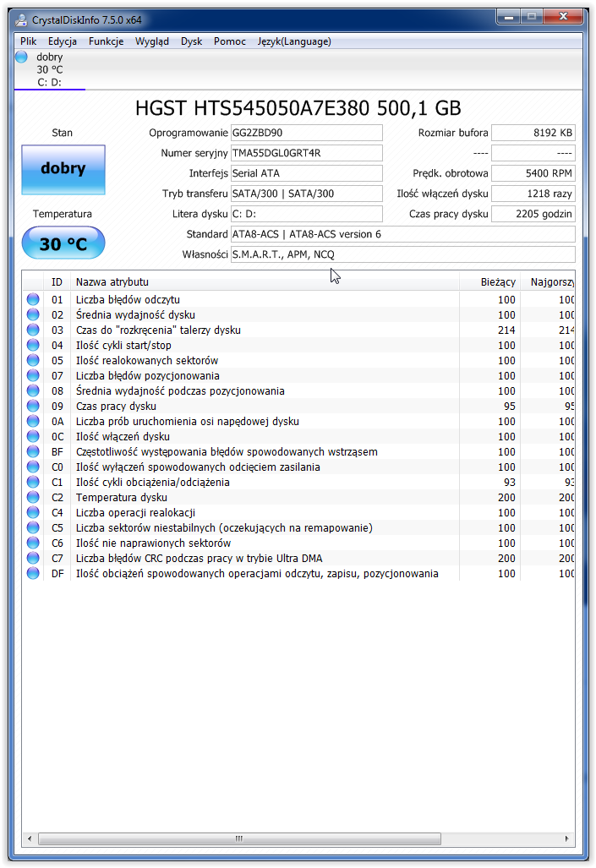Click the status orb for attribute BF

point(33,451)
